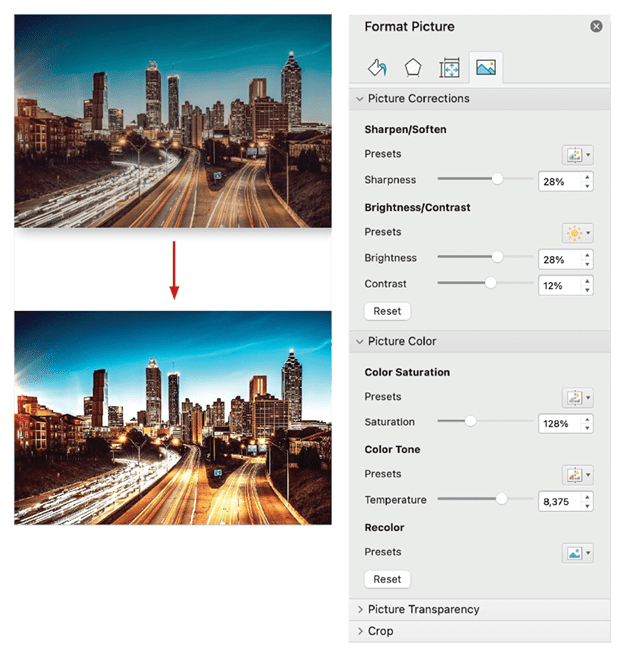
Task: Click the Temperature 8,375 value field
Action: pyautogui.click(x=560, y=502)
